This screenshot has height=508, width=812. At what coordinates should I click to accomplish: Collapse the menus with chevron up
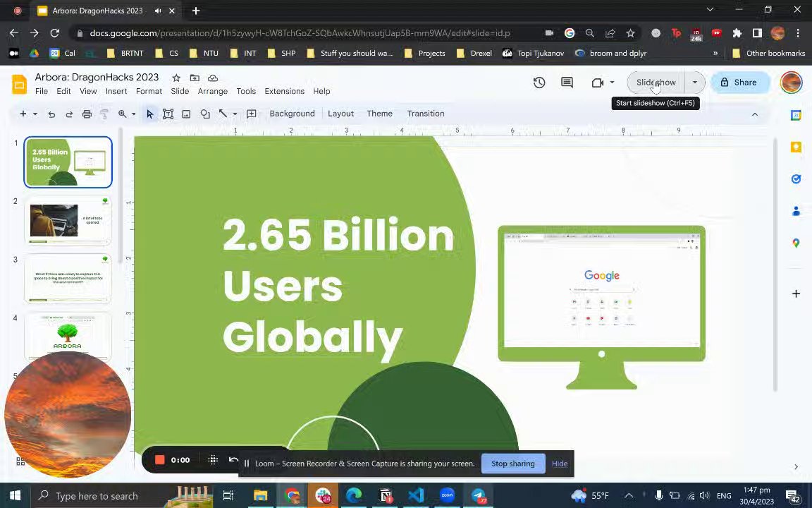(x=754, y=114)
